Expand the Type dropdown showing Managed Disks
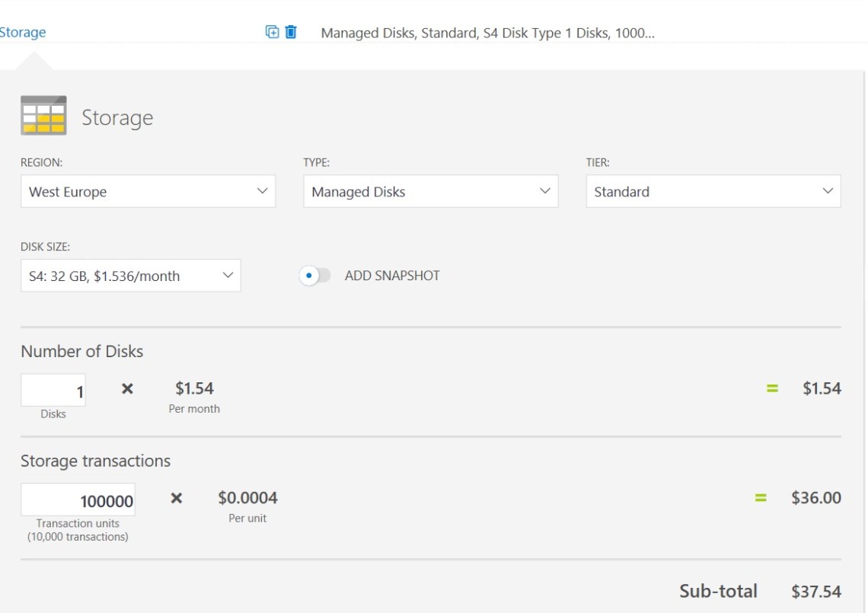The height and width of the screenshot is (613, 868). [x=430, y=192]
